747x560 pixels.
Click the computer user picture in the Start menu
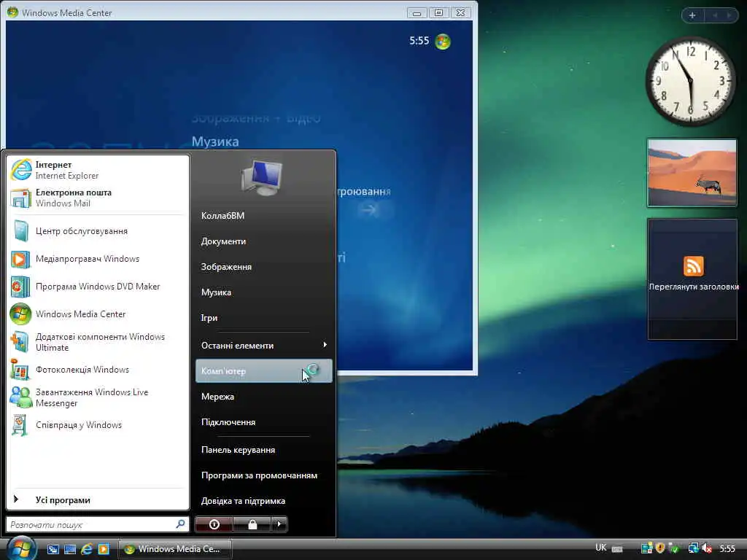point(262,178)
